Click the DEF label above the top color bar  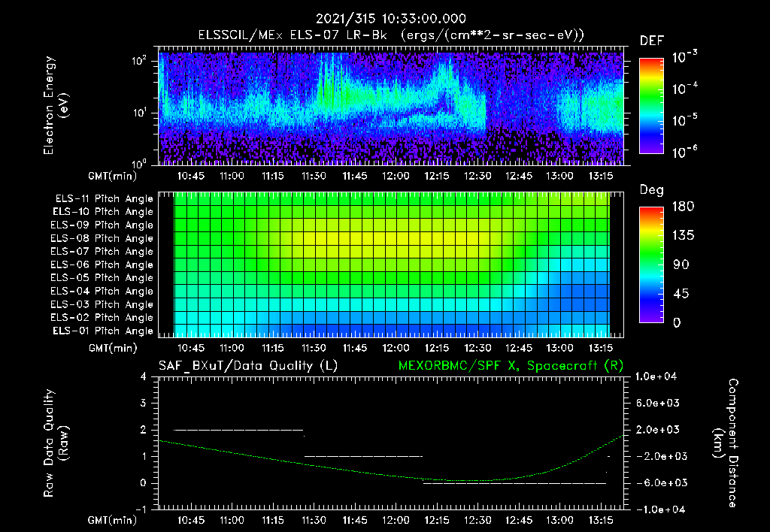click(x=652, y=41)
